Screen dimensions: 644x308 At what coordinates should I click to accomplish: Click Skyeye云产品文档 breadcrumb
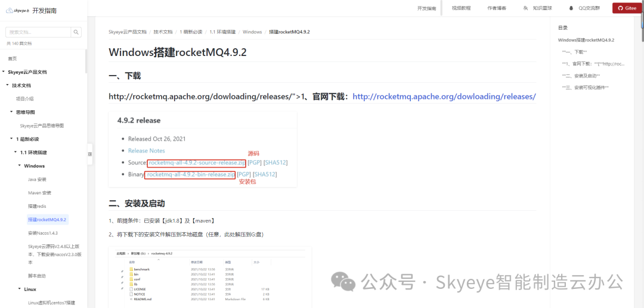(x=128, y=32)
